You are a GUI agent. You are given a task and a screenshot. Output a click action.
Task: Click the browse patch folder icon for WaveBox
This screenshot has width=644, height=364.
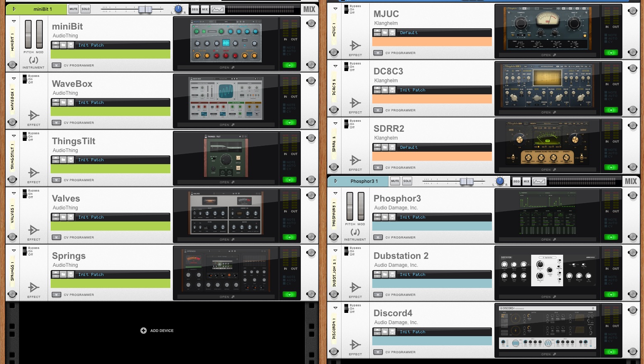[64, 102]
